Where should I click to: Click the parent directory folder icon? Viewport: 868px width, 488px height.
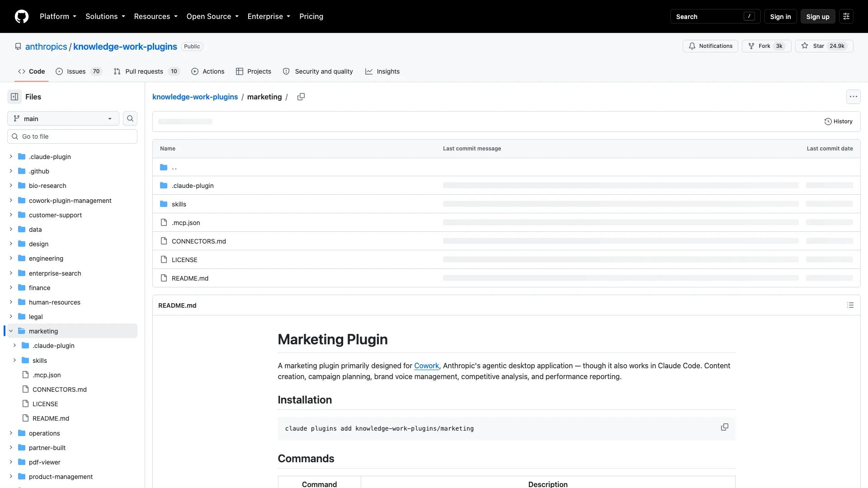[164, 167]
